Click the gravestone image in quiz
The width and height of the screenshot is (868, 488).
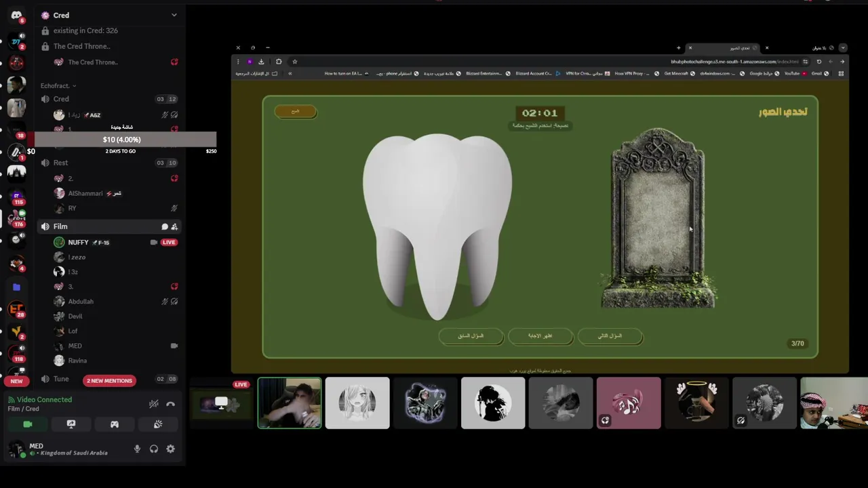(658, 218)
